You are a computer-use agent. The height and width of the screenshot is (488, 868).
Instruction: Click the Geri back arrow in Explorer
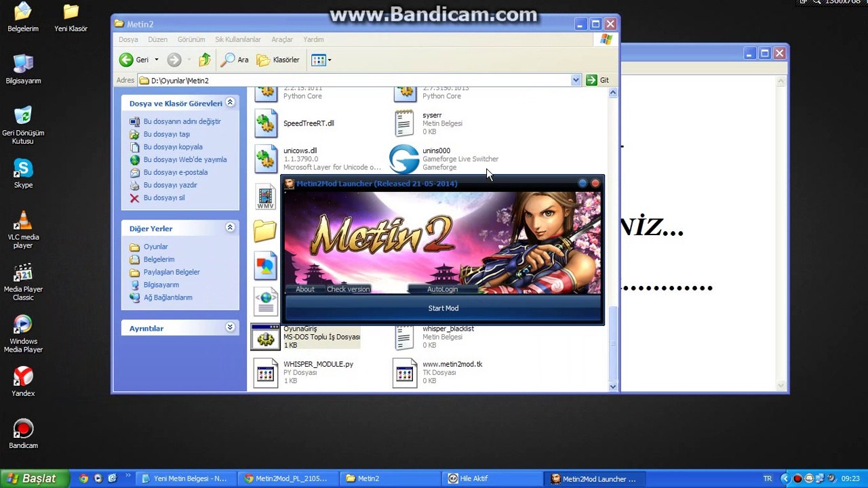[126, 60]
